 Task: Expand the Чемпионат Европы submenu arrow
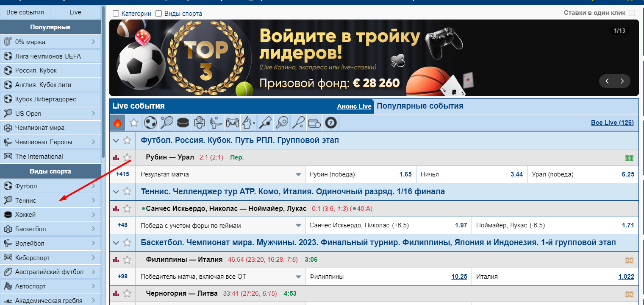tap(94, 142)
